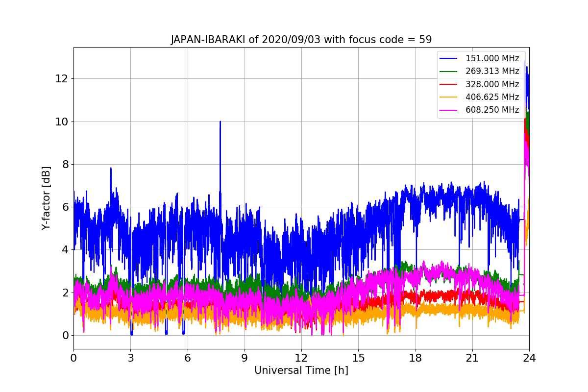588x392 pixels.
Task: Click y-axis tick label '12'
Action: click(x=62, y=79)
